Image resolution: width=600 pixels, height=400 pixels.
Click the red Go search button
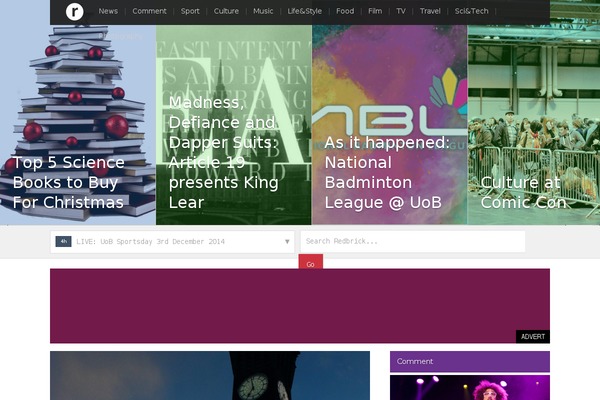click(x=310, y=262)
